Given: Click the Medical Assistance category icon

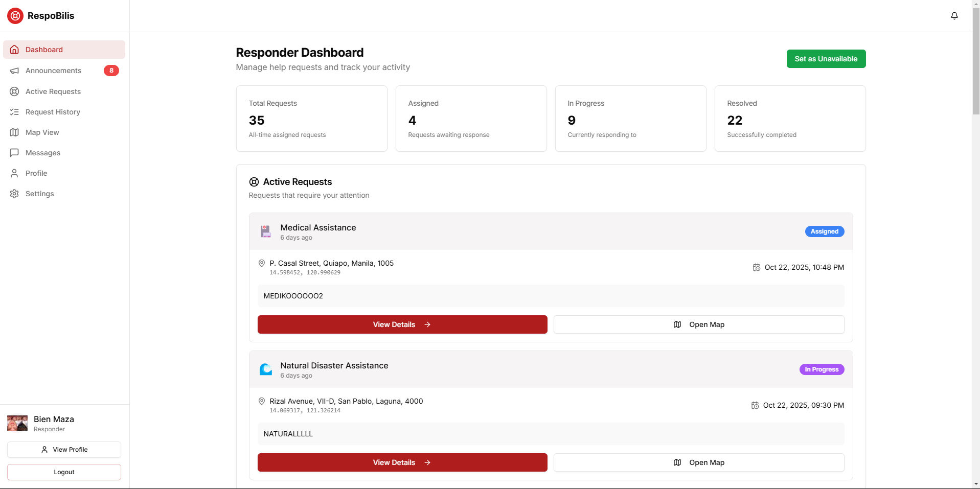Looking at the screenshot, I should coord(266,231).
